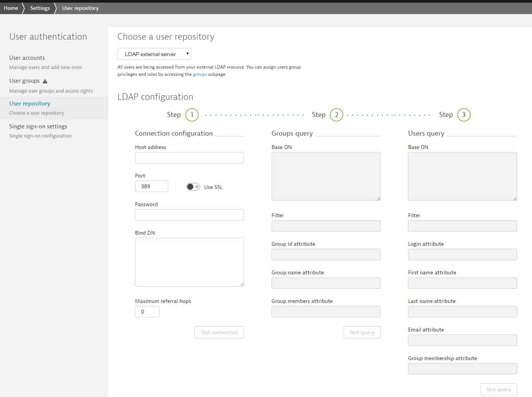This screenshot has height=397, width=532.
Task: Click the 'Email attribute' label
Action: [x=426, y=330]
